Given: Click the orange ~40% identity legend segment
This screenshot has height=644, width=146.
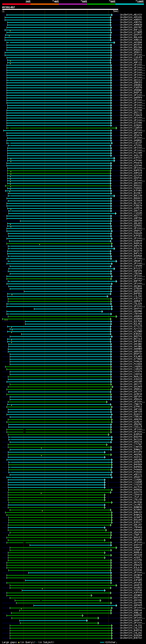Looking at the screenshot, I should click(45, 4).
